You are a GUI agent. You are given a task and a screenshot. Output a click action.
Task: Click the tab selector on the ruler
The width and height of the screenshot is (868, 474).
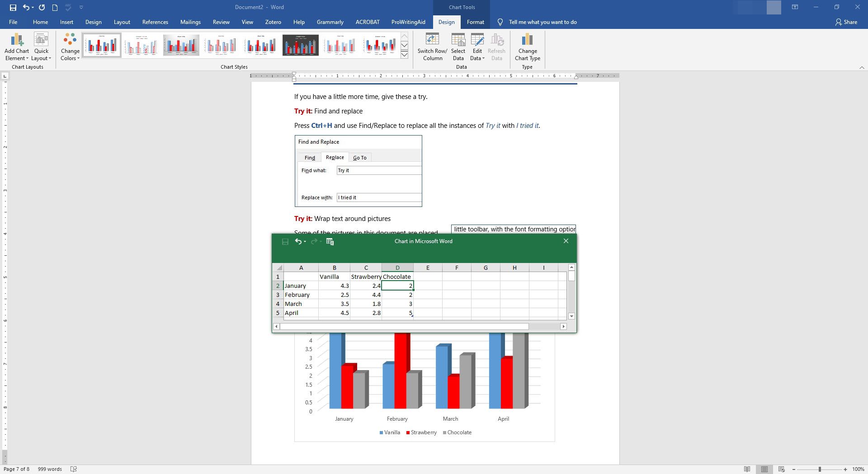click(x=5, y=76)
